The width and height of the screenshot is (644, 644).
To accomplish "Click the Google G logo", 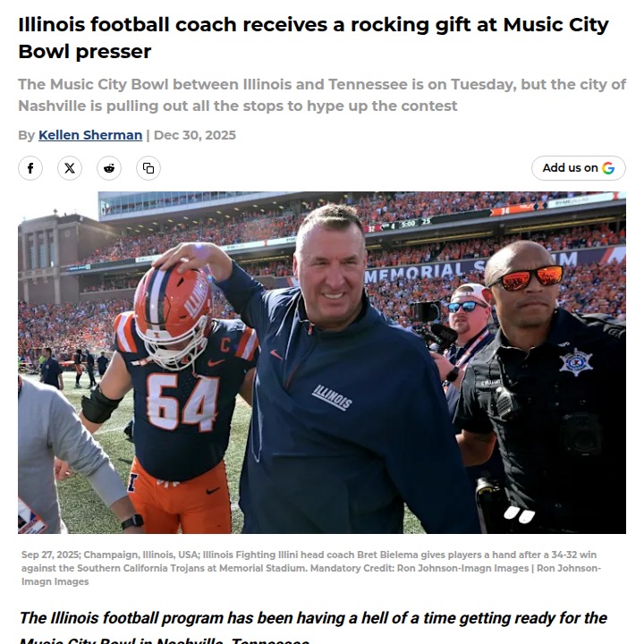I will point(608,168).
